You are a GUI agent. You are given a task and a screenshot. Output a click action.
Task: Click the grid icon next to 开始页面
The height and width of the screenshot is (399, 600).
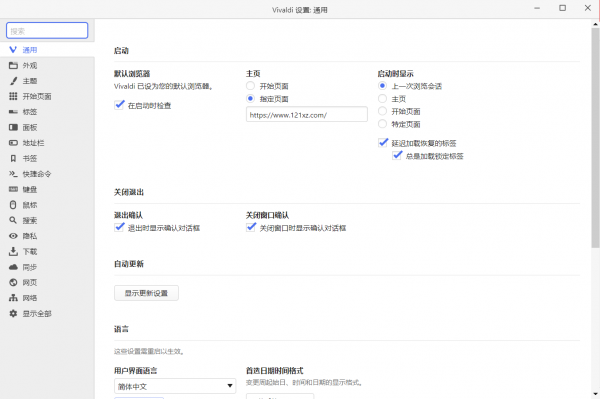[x=13, y=96]
